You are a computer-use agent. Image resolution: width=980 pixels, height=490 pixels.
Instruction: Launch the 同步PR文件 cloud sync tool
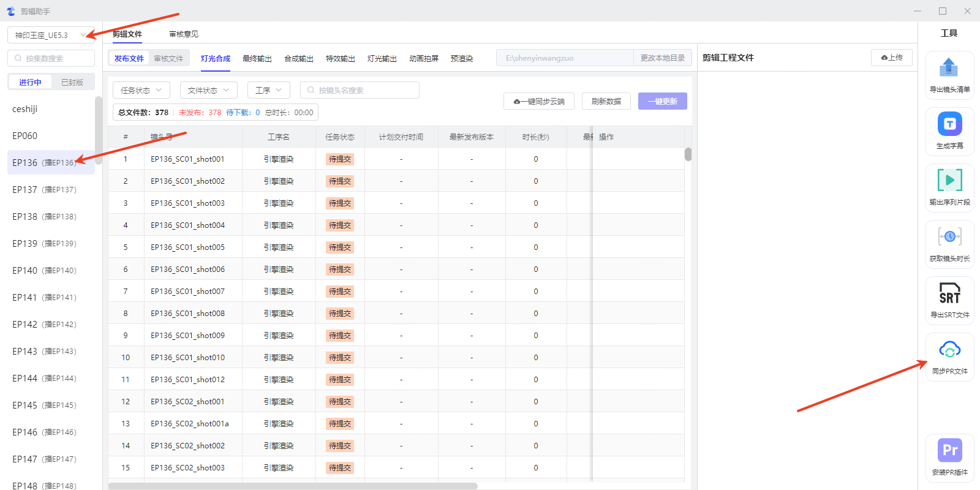click(949, 350)
